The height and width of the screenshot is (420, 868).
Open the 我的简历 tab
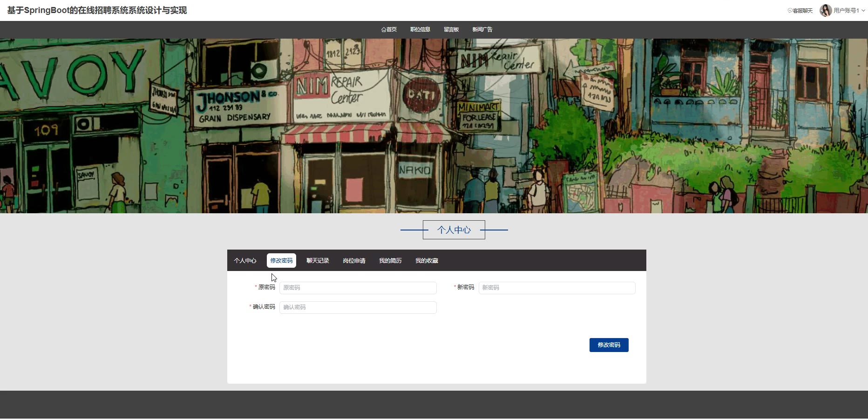(x=390, y=261)
